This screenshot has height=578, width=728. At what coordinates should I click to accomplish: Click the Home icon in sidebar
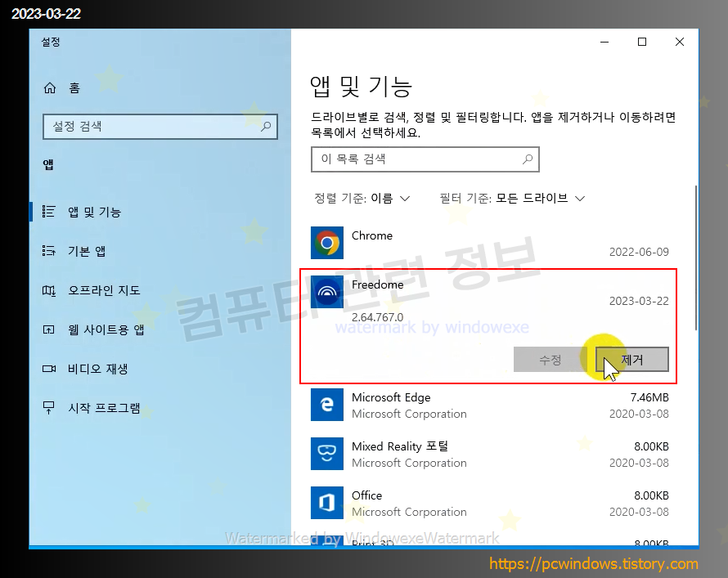point(50,87)
